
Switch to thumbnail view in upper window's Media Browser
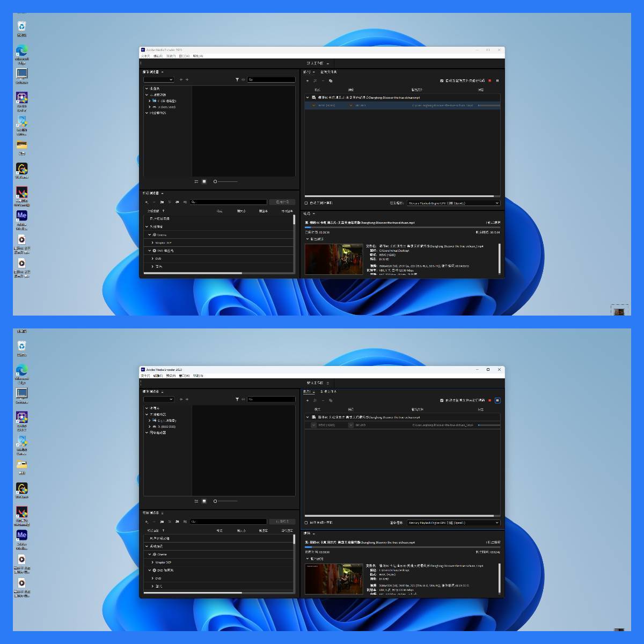coord(204,181)
